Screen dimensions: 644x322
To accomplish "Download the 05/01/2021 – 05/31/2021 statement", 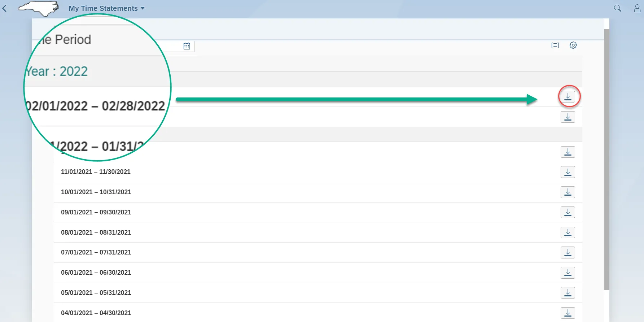I will 568,293.
